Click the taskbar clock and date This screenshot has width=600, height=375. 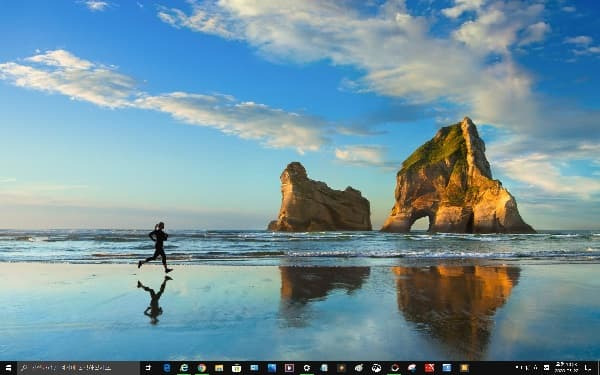click(567, 368)
